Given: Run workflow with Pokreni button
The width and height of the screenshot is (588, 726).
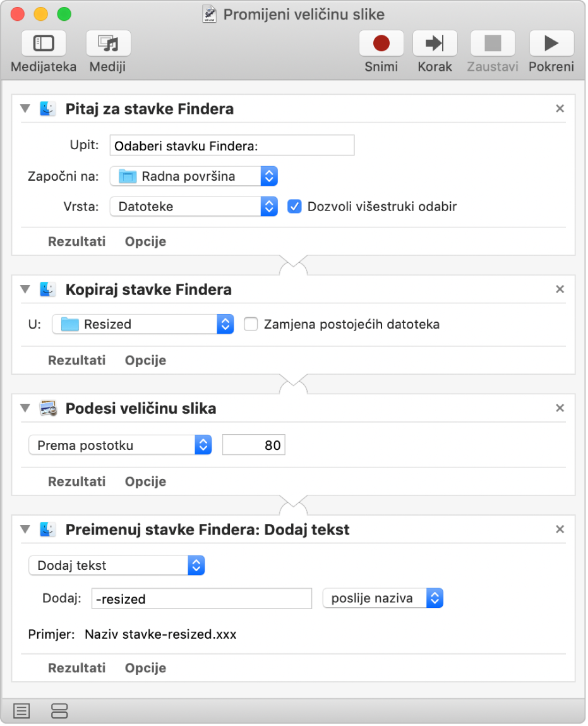Looking at the screenshot, I should click(551, 44).
